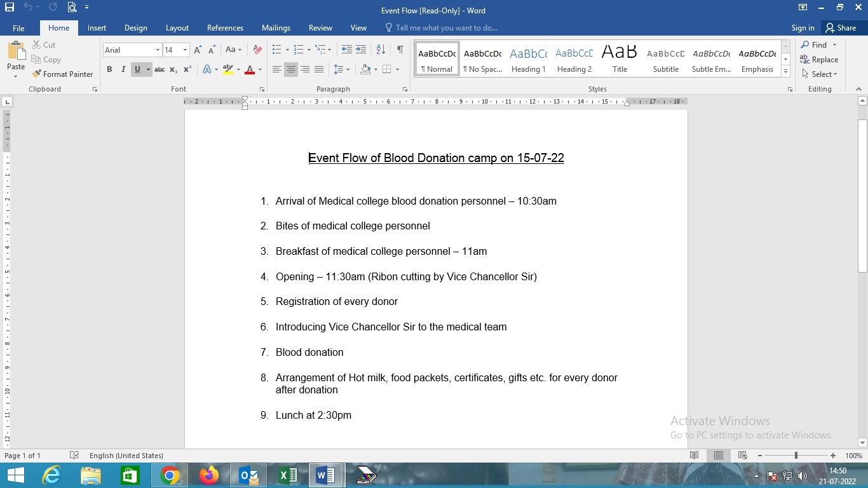Click the Copy command
This screenshot has width=868, height=488.
click(46, 60)
